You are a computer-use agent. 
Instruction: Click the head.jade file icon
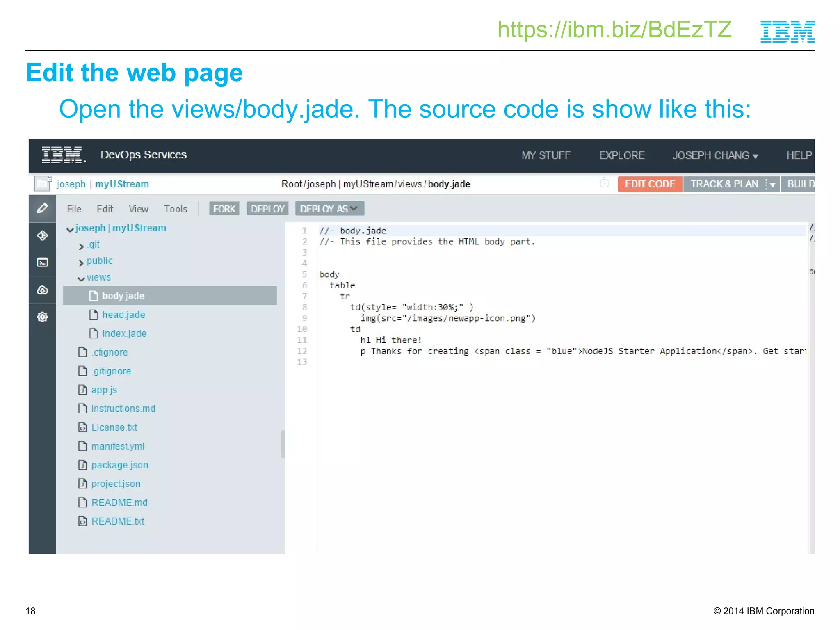[x=94, y=315]
